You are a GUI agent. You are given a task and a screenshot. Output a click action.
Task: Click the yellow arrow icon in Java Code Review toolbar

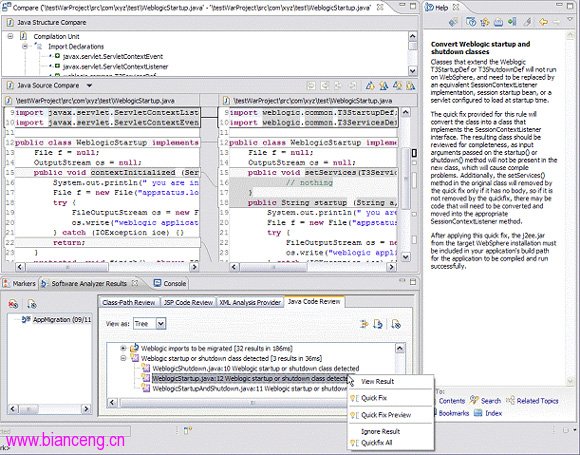click(364, 324)
